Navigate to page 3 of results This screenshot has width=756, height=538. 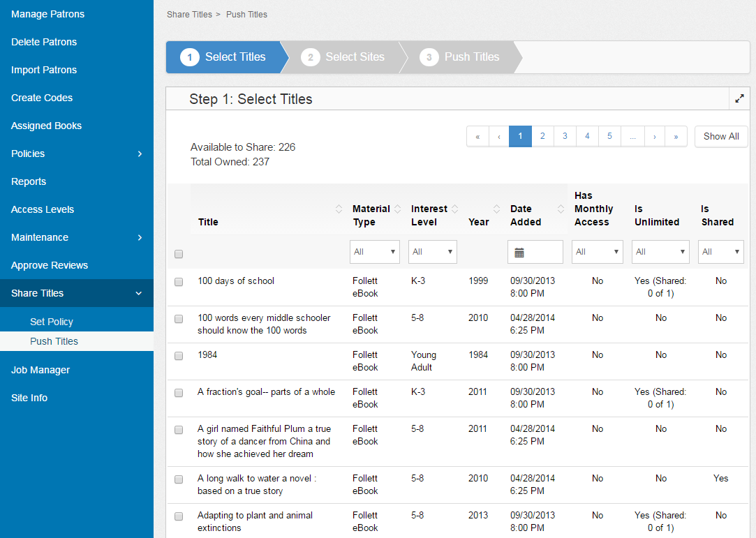(x=565, y=136)
